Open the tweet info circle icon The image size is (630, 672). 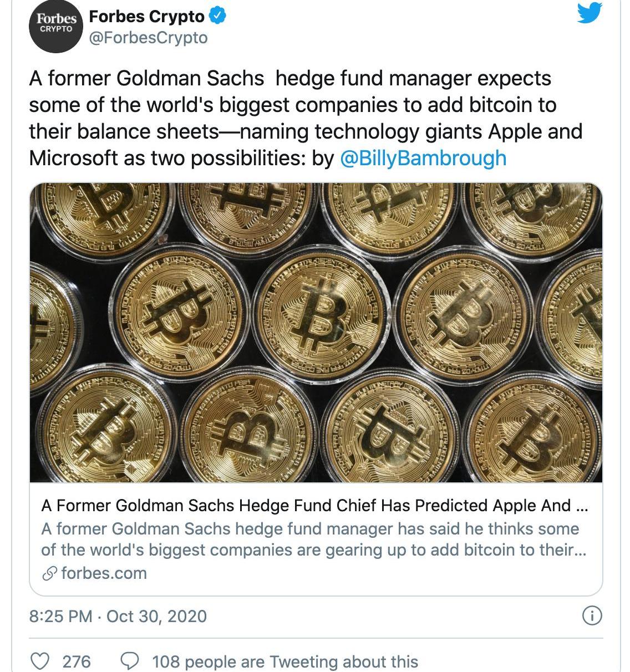point(592,616)
